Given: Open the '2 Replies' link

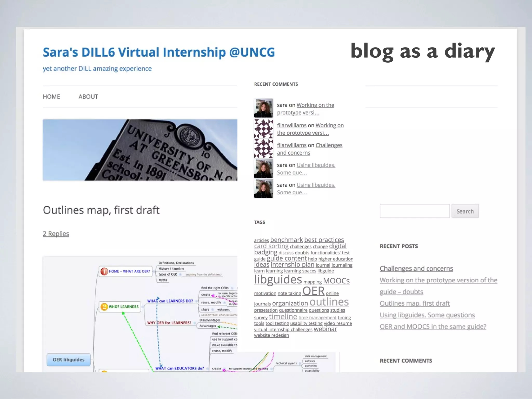Looking at the screenshot, I should (56, 234).
